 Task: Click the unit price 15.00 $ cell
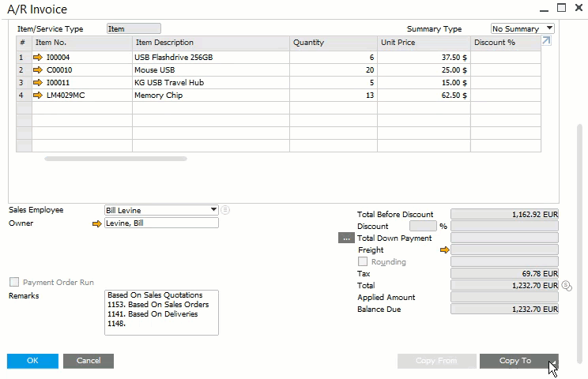click(424, 83)
